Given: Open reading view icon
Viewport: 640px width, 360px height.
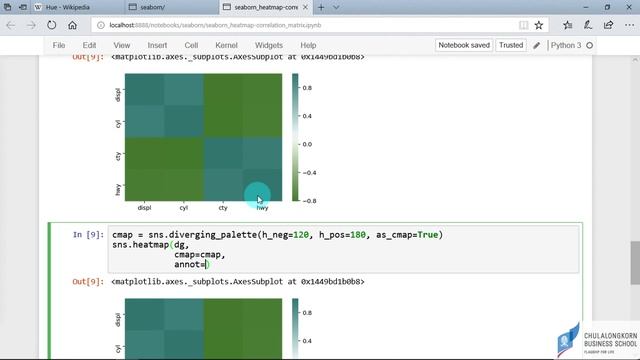Looking at the screenshot, I should coord(523,25).
